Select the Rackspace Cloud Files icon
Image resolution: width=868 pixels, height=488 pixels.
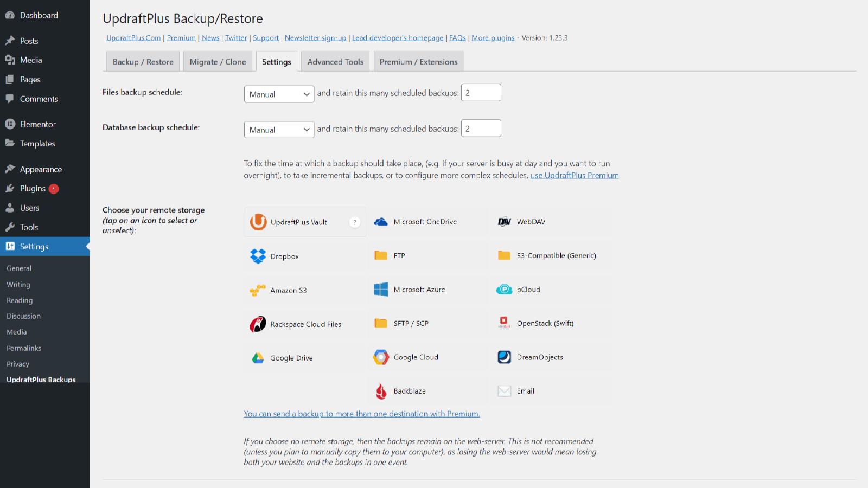coord(258,324)
